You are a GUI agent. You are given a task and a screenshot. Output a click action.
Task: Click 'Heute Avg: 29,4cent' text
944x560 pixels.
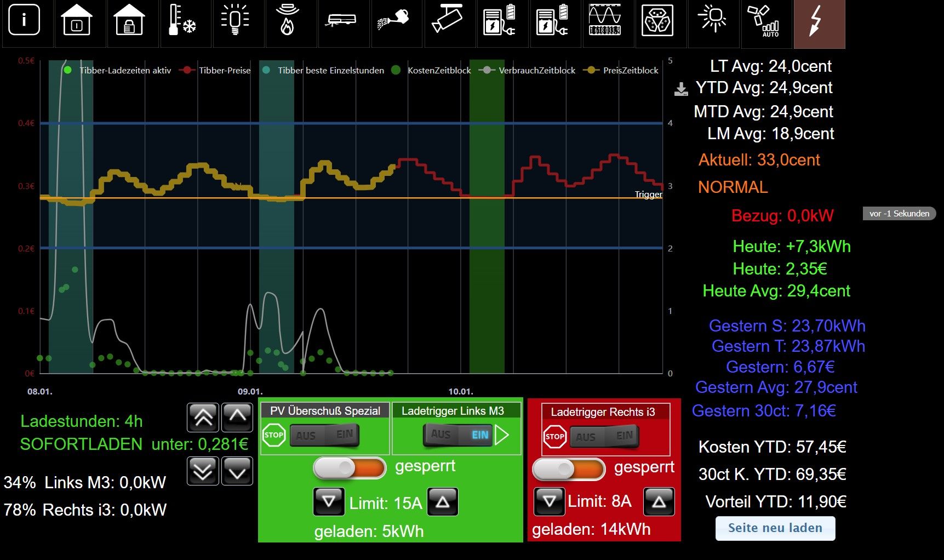[x=776, y=290]
